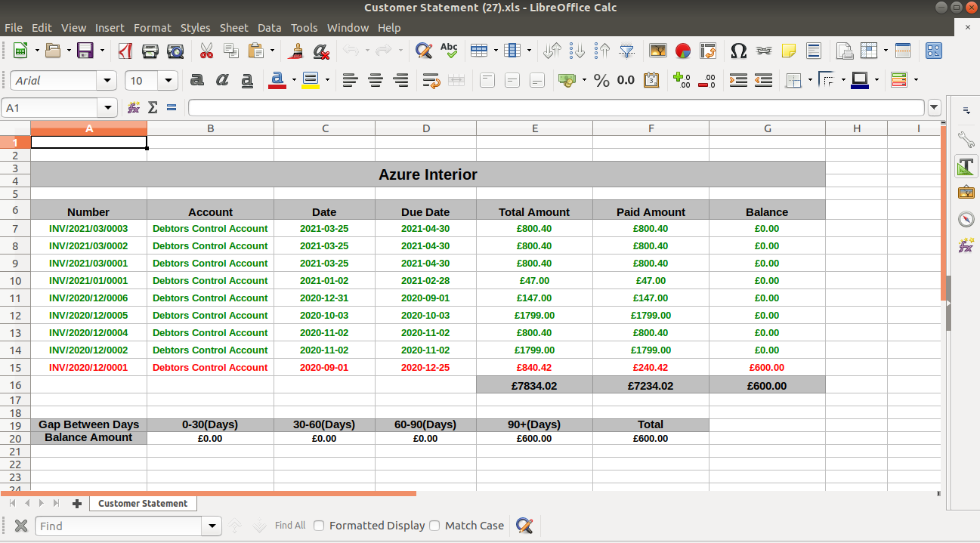Click the AutoFilter funnel icon
Viewport: 980px width, 543px height.
(x=627, y=51)
